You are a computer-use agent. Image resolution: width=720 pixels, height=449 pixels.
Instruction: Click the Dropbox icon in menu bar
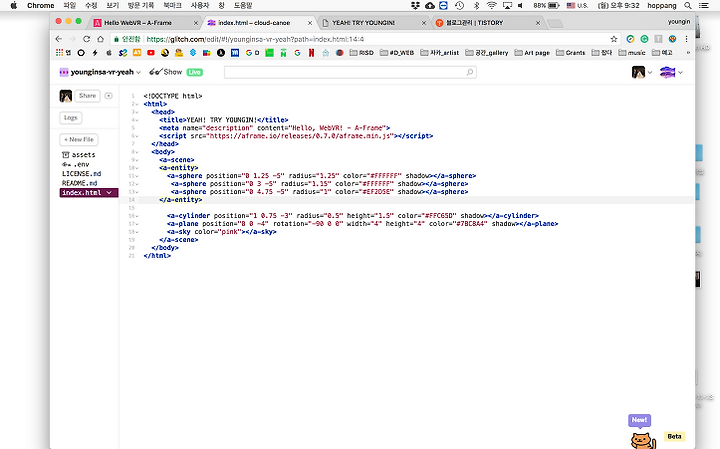[415, 6]
